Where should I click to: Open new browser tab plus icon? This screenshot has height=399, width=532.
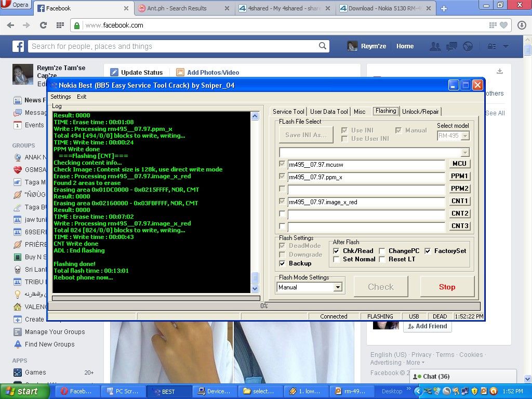click(x=444, y=8)
